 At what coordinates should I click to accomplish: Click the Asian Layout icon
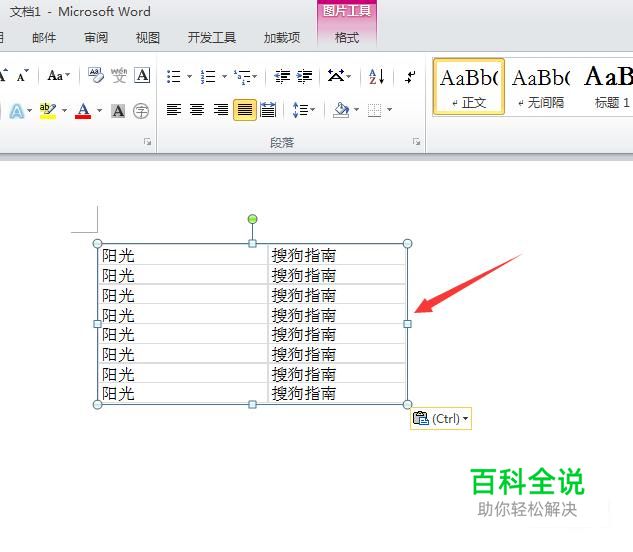tap(339, 76)
